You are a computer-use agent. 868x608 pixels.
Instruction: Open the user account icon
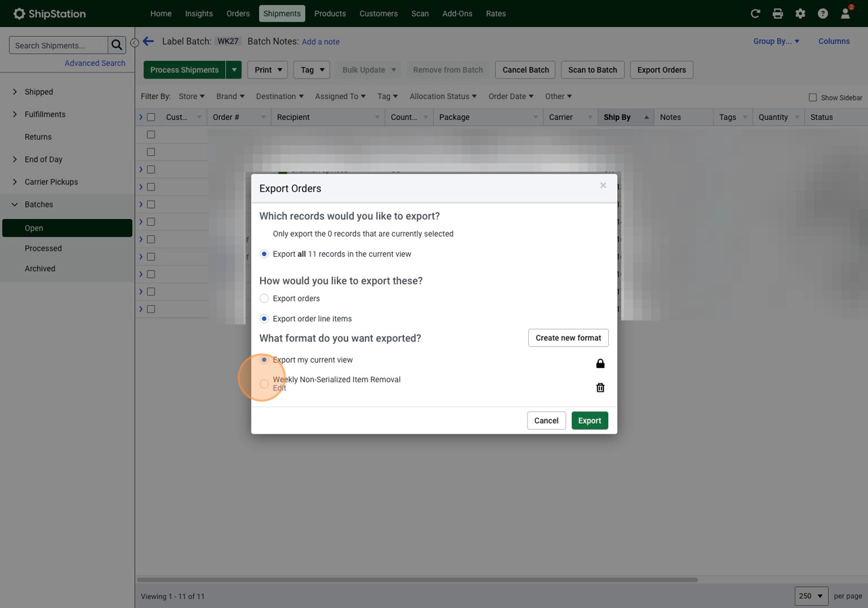845,14
